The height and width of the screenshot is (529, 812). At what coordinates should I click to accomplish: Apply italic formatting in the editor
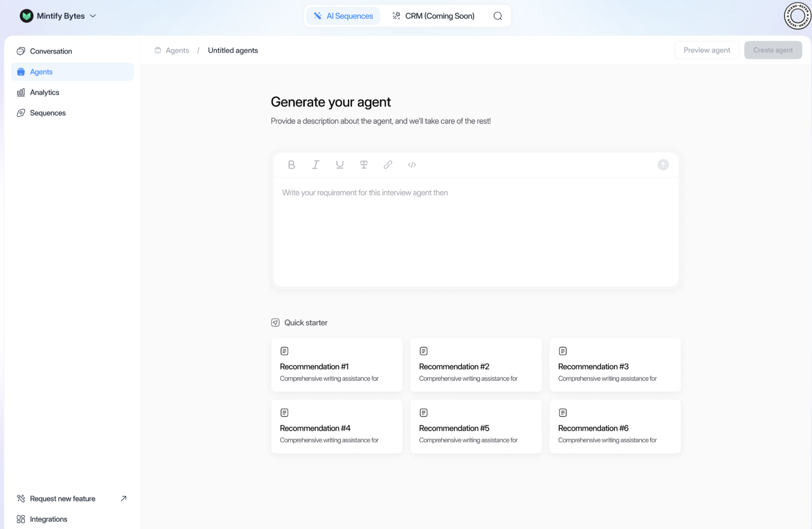tap(315, 165)
